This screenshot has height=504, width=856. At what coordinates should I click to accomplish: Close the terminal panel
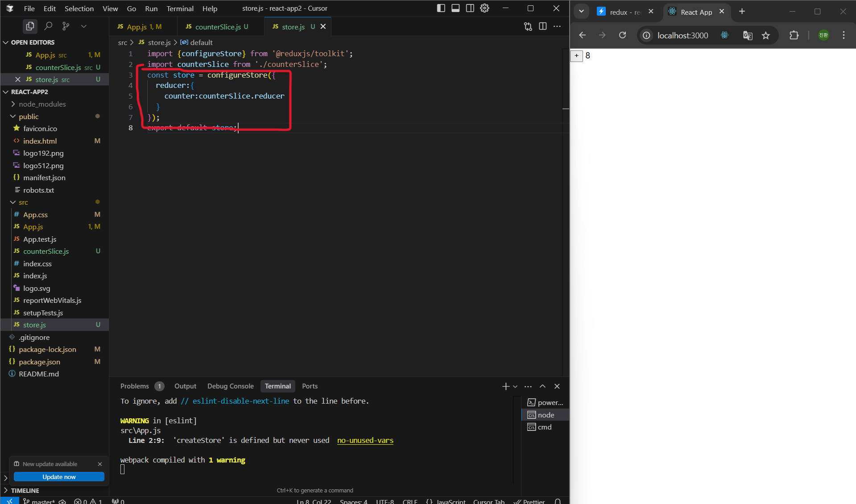tap(557, 386)
